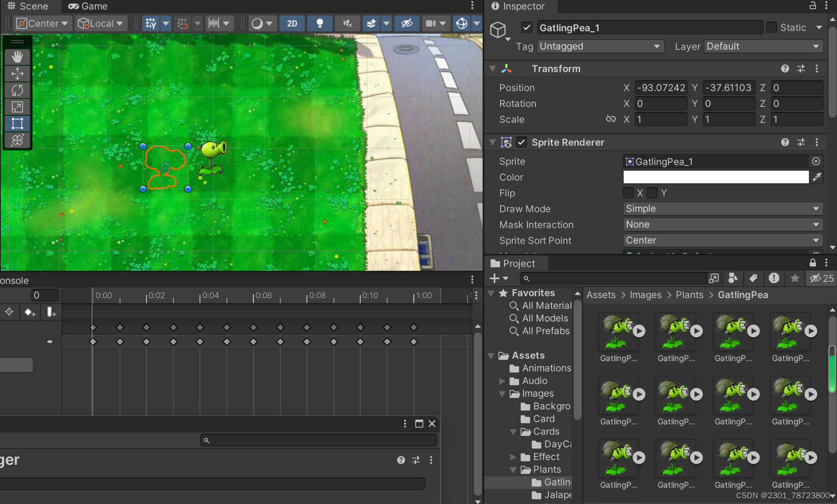Select the Inspector tab
The height and width of the screenshot is (504, 837).
518,6
